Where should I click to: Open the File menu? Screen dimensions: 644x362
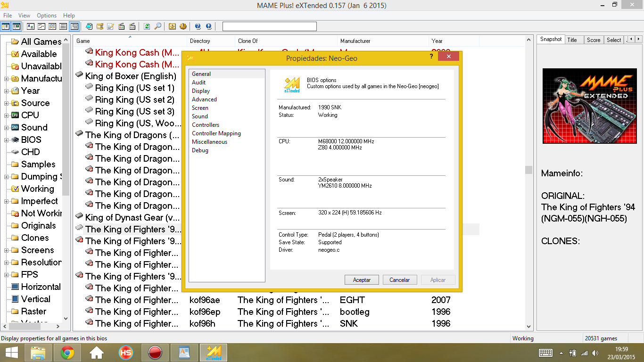click(8, 16)
